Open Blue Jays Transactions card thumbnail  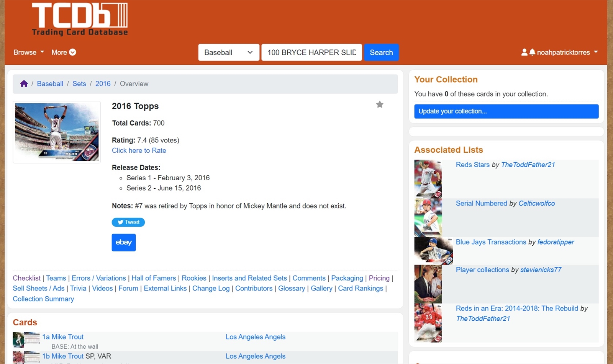tap(434, 251)
